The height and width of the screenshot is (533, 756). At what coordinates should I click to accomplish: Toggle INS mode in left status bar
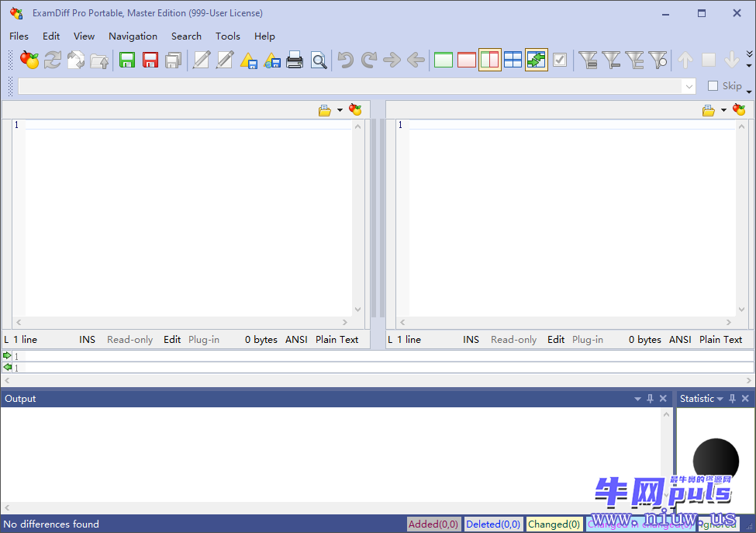point(88,340)
